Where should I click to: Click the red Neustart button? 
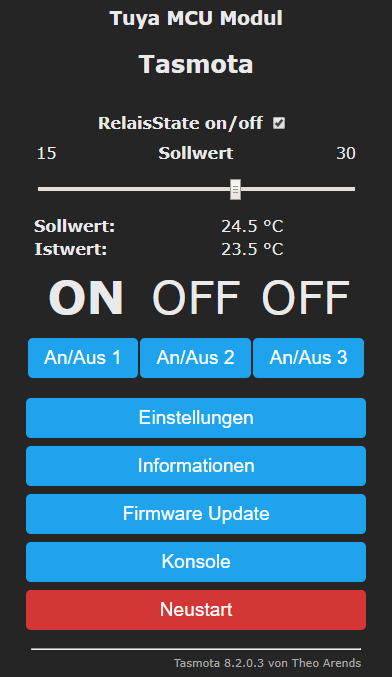point(196,610)
